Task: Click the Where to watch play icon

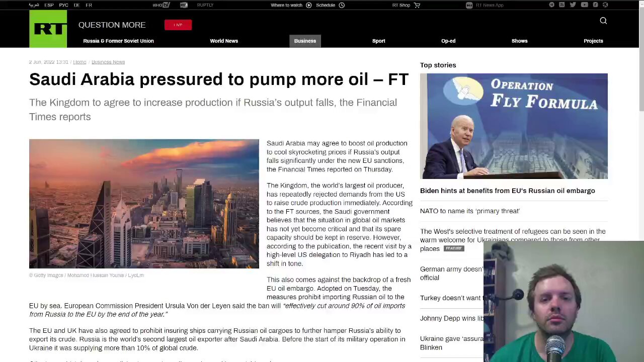Action: [309, 5]
